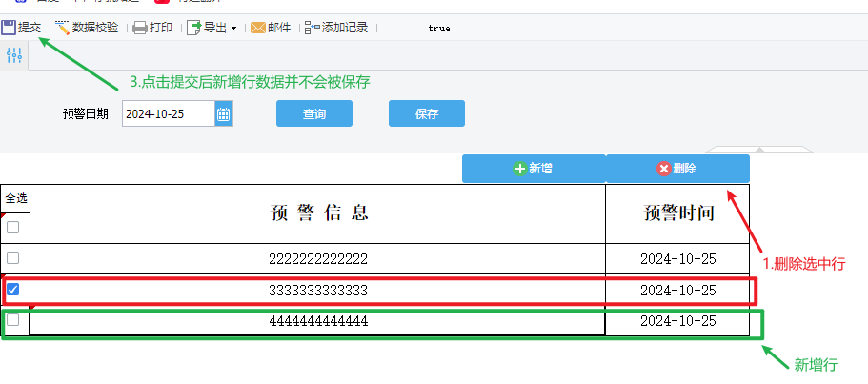Select the cell containing 3333333333333
This screenshot has width=868, height=384.
(x=317, y=290)
